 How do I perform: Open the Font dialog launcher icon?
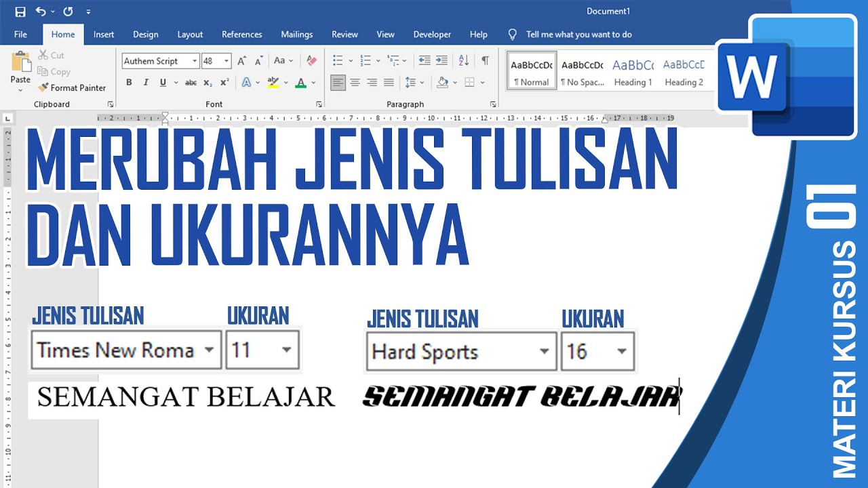click(x=319, y=104)
